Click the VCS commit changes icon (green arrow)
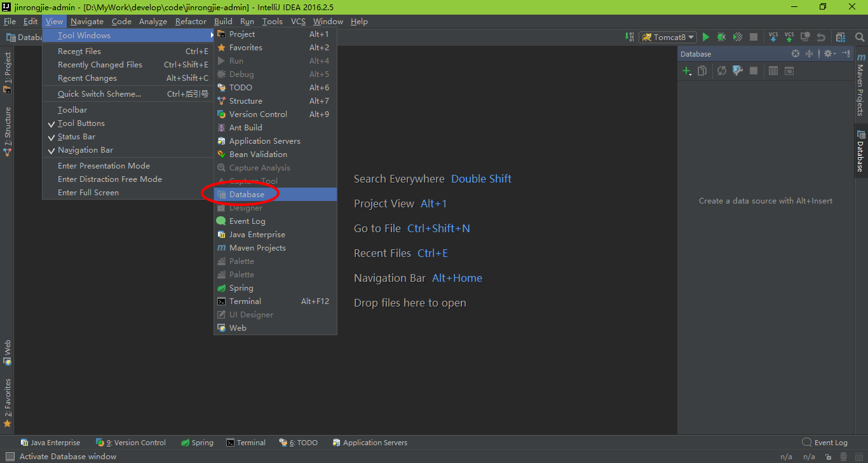The height and width of the screenshot is (463, 868). tap(789, 38)
